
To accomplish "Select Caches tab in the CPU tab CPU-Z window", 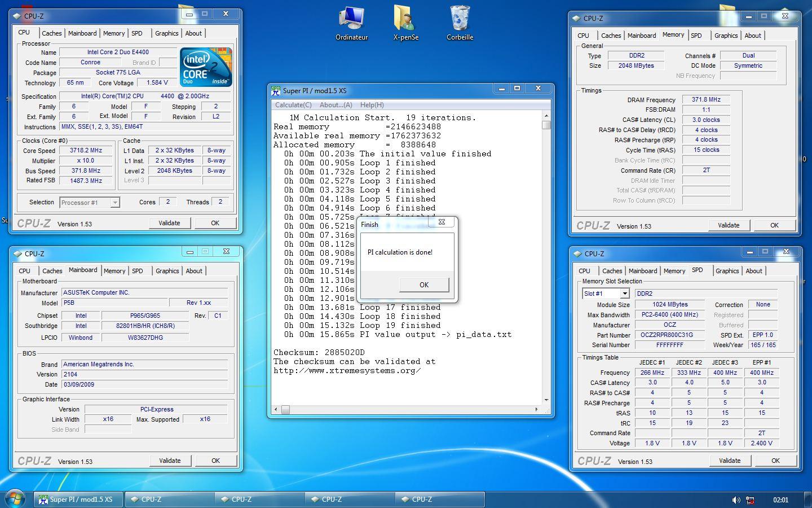I will tap(52, 33).
